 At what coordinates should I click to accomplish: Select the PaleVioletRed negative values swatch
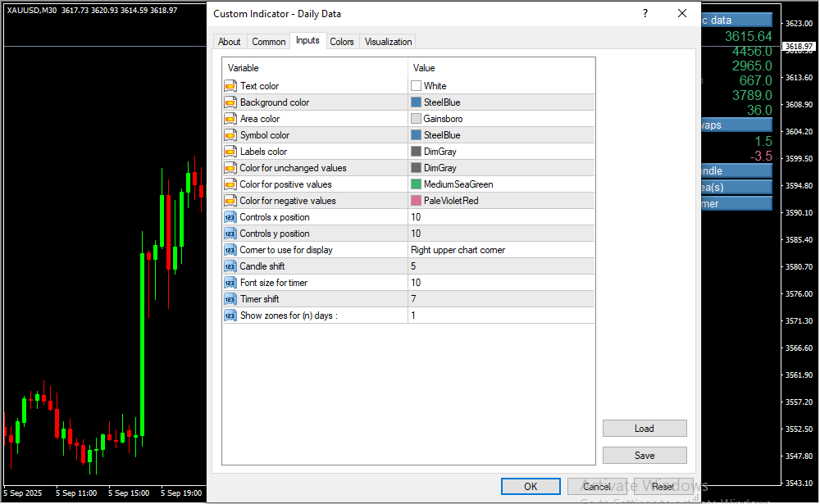tap(416, 201)
